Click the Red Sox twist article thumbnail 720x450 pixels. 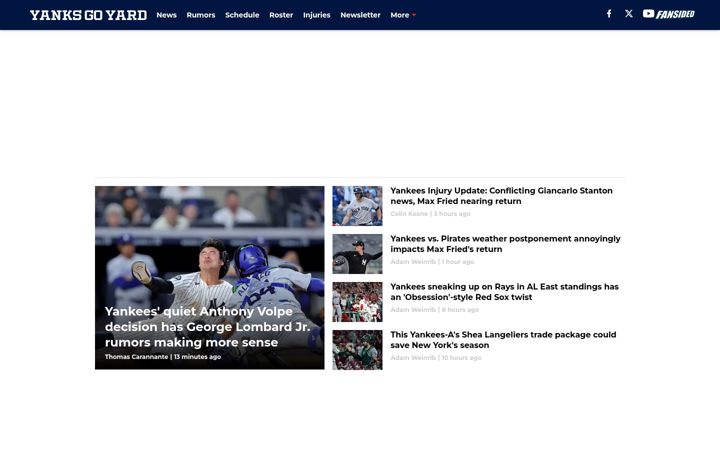357,302
